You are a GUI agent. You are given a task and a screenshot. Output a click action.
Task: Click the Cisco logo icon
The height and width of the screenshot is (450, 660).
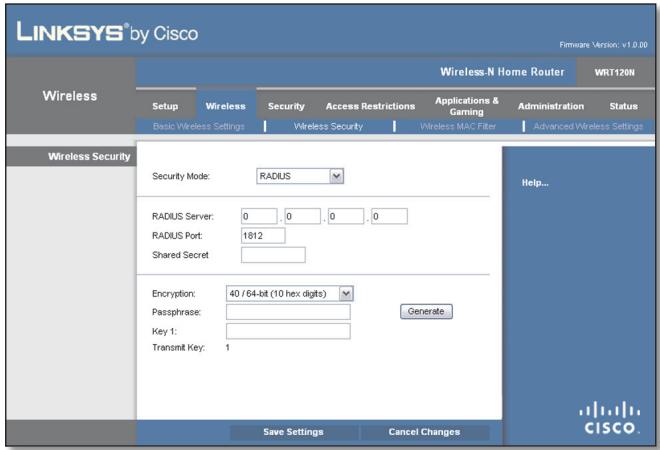click(x=610, y=418)
